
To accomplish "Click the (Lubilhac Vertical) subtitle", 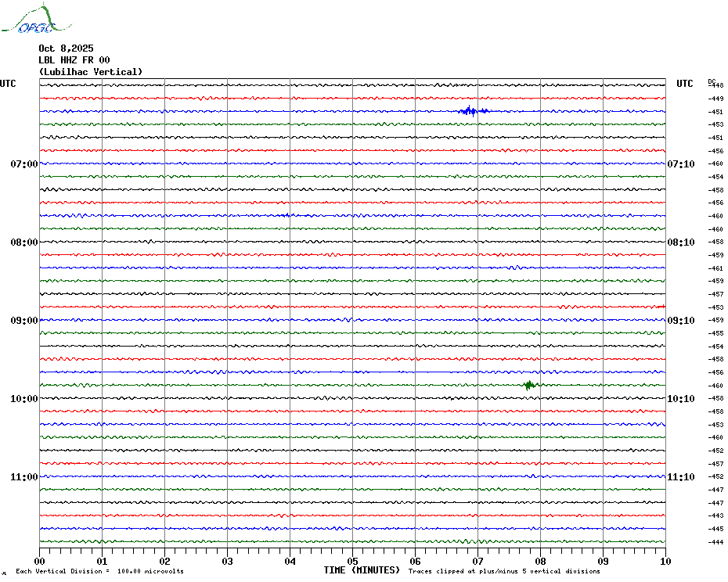I will [91, 72].
